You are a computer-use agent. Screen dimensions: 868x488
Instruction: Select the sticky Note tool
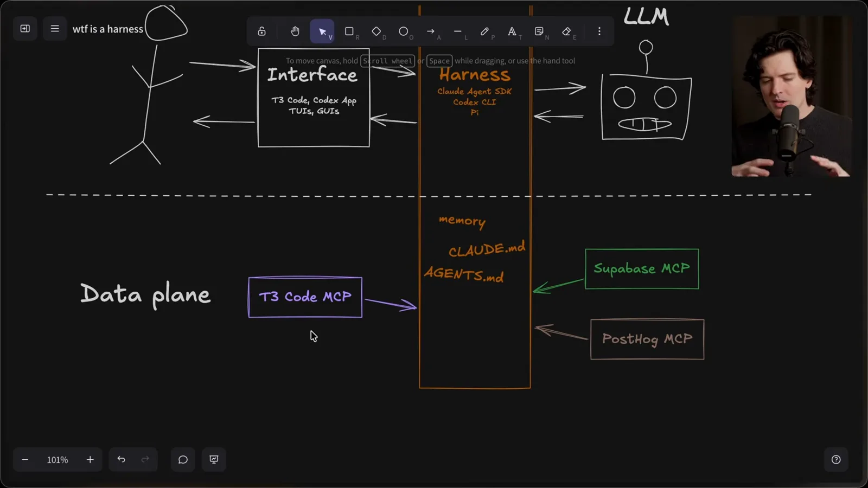[x=539, y=31]
